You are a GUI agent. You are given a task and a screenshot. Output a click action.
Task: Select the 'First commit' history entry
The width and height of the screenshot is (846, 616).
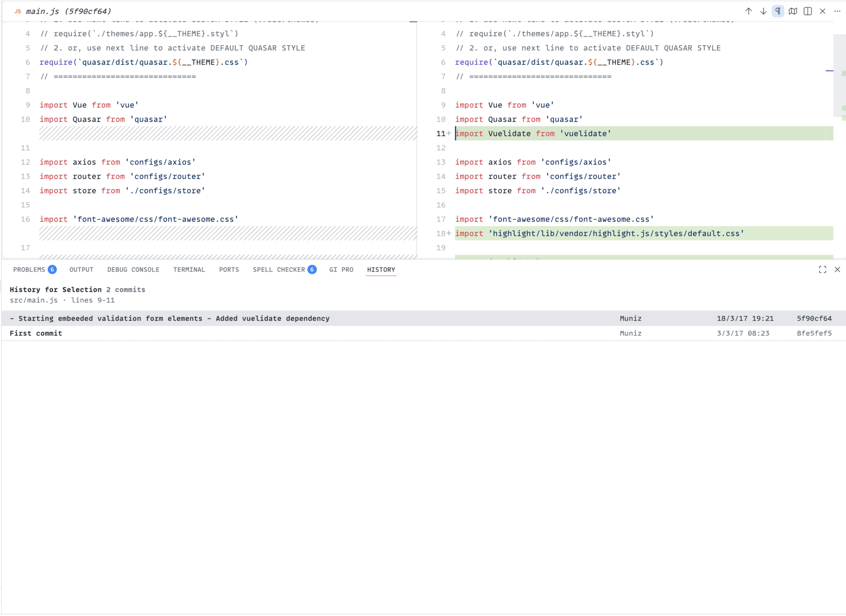pos(423,333)
